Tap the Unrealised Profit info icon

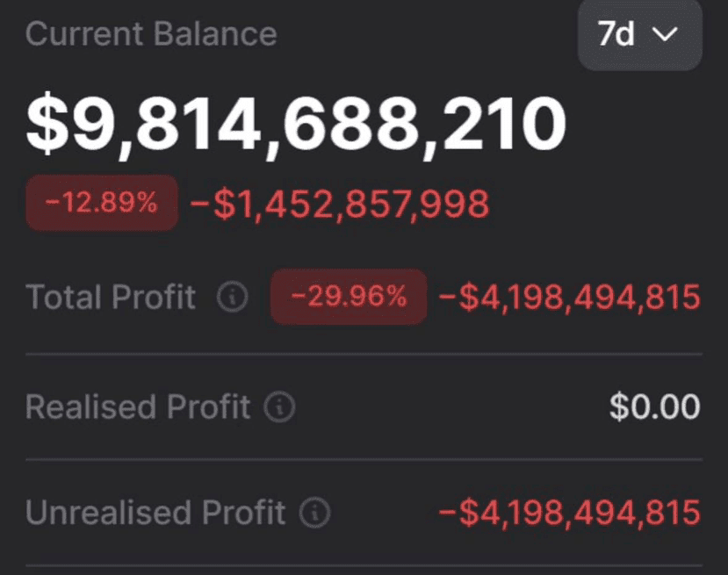pyautogui.click(x=314, y=513)
